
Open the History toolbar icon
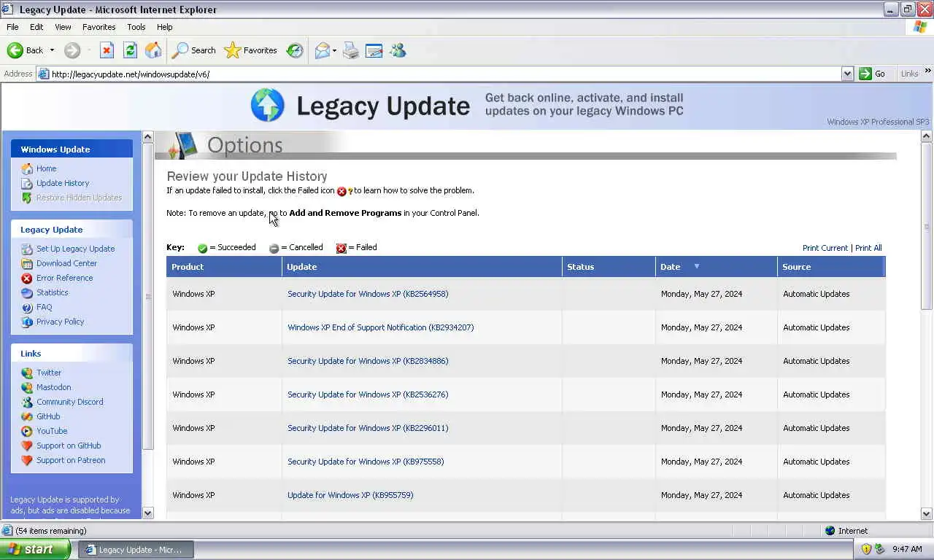(x=295, y=50)
